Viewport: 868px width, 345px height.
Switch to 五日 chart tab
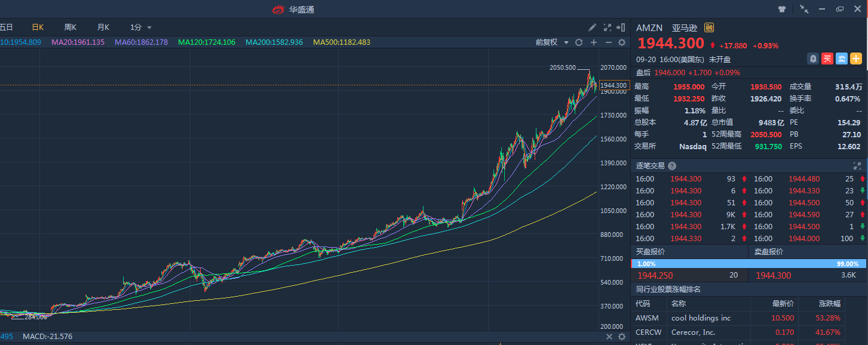(6, 27)
